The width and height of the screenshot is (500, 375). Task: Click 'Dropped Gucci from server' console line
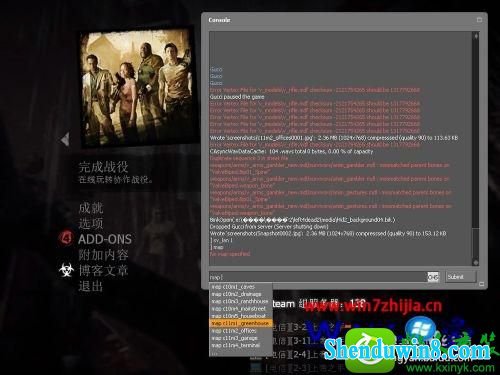click(269, 226)
